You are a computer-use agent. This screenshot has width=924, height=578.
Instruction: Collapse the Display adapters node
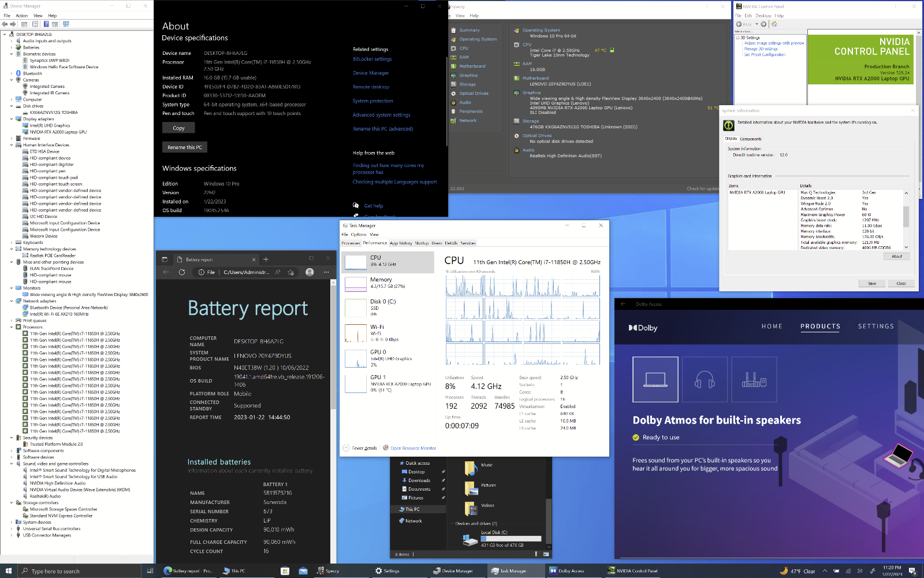11,119
